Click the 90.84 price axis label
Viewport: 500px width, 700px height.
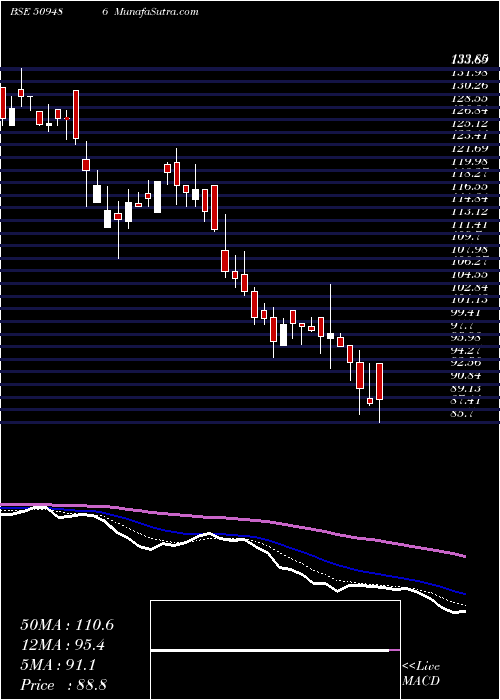pos(467,376)
